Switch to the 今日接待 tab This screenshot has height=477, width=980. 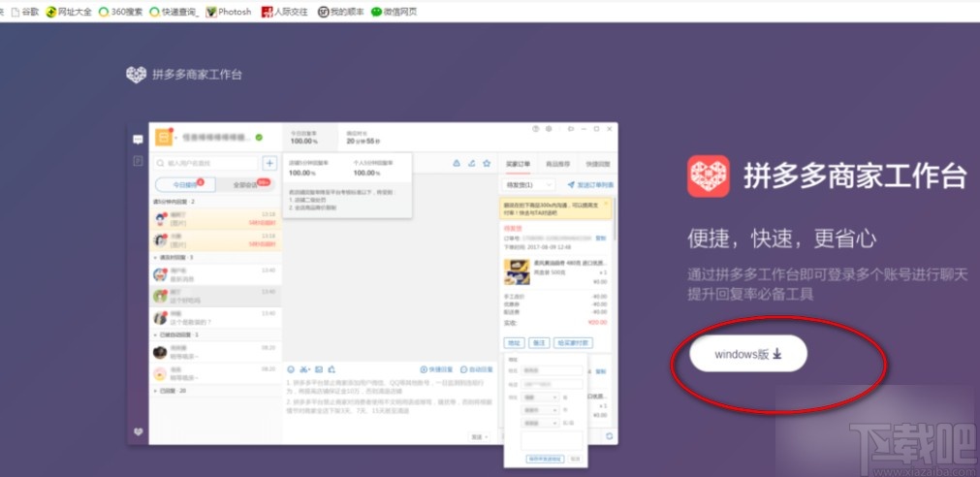click(x=185, y=185)
